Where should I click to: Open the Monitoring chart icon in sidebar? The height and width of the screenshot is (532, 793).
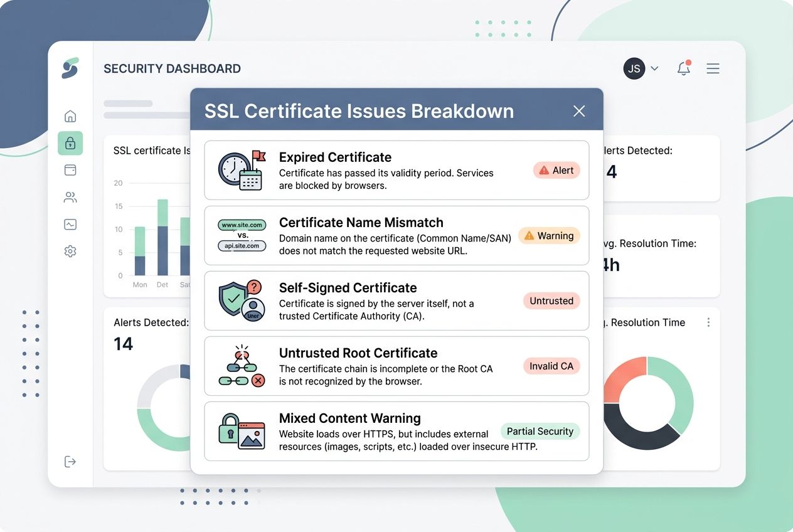[70, 223]
